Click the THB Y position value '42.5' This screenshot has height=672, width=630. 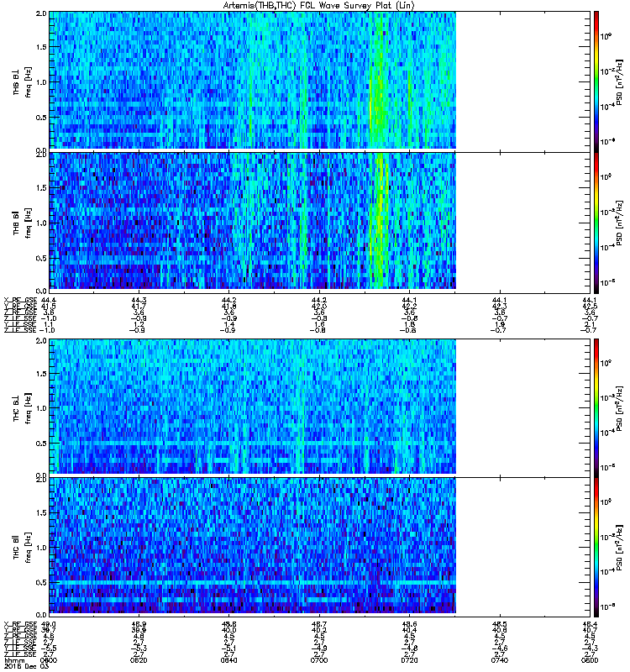click(590, 307)
